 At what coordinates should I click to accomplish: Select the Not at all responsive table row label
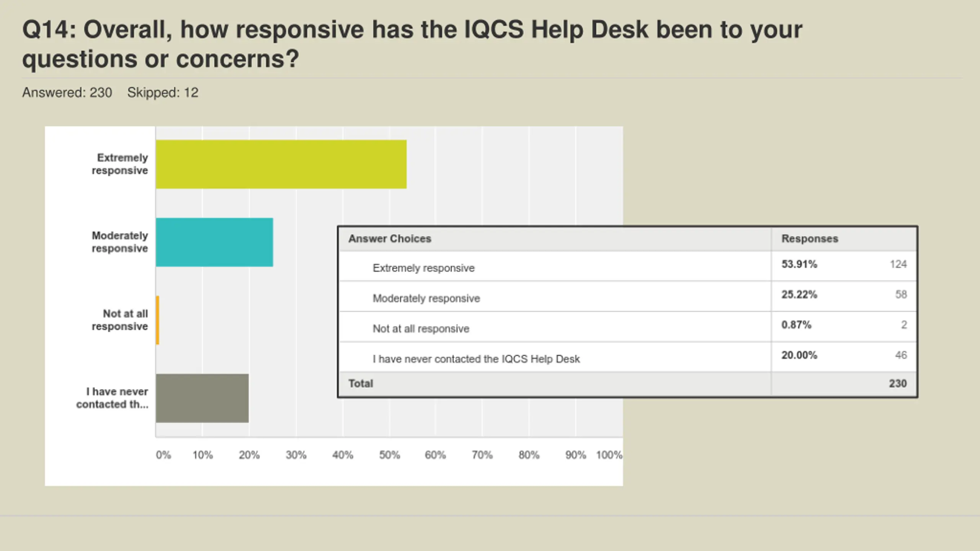421,329
